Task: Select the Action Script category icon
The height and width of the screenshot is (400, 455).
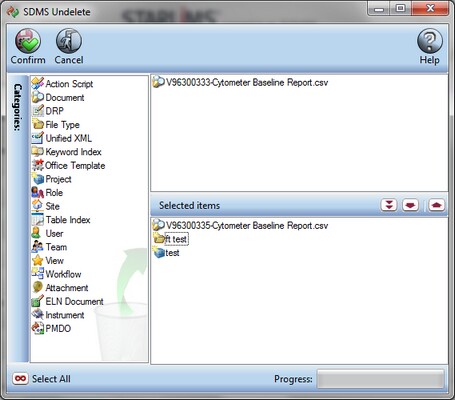Action: click(x=38, y=83)
